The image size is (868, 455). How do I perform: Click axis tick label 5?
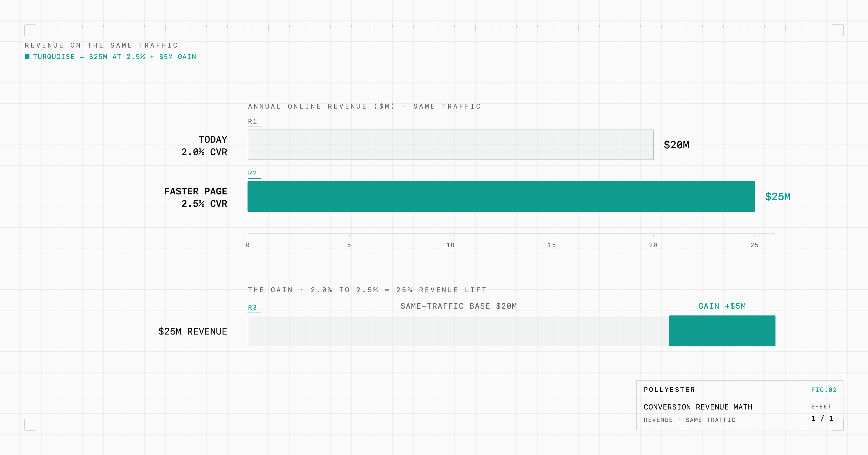pos(350,245)
